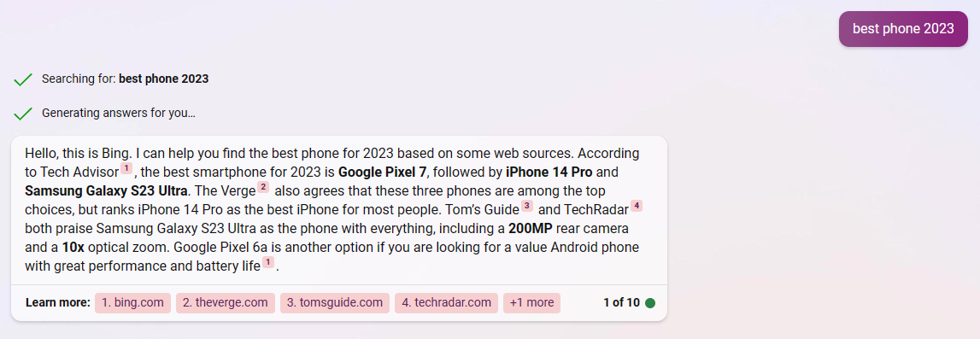Image resolution: width=980 pixels, height=339 pixels.
Task: Expand the +1 more sources chip
Action: coord(532,303)
